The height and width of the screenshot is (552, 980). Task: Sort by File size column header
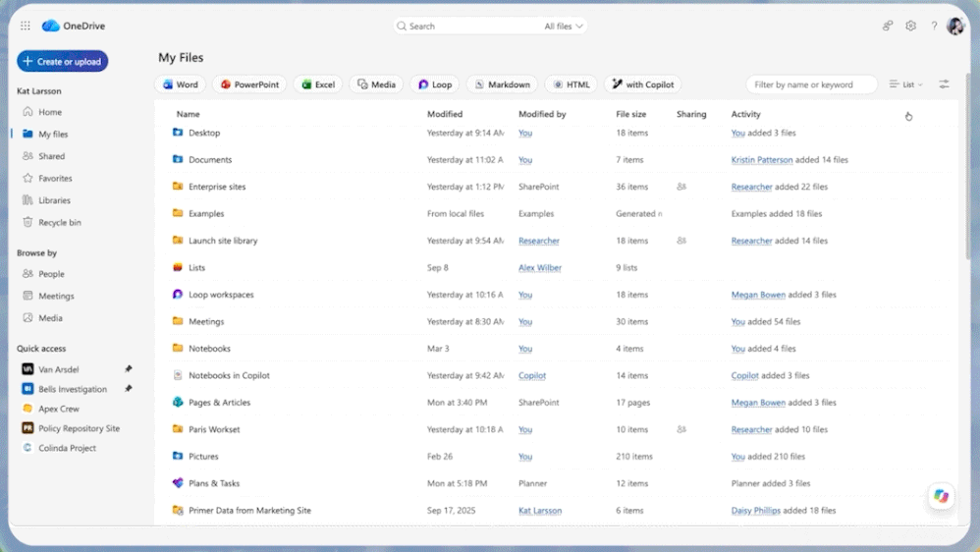click(x=630, y=114)
